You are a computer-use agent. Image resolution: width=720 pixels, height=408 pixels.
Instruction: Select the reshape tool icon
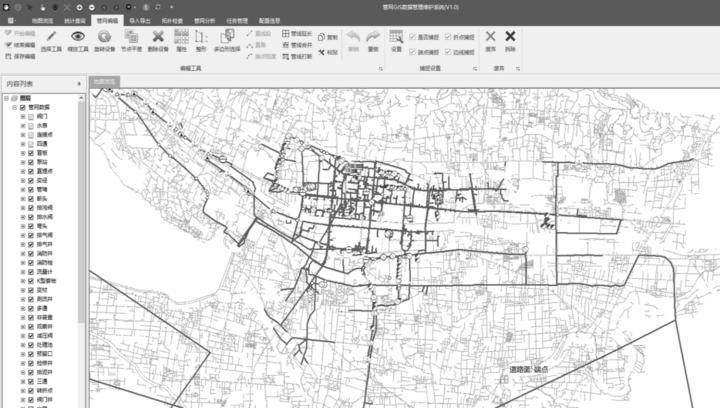201,37
